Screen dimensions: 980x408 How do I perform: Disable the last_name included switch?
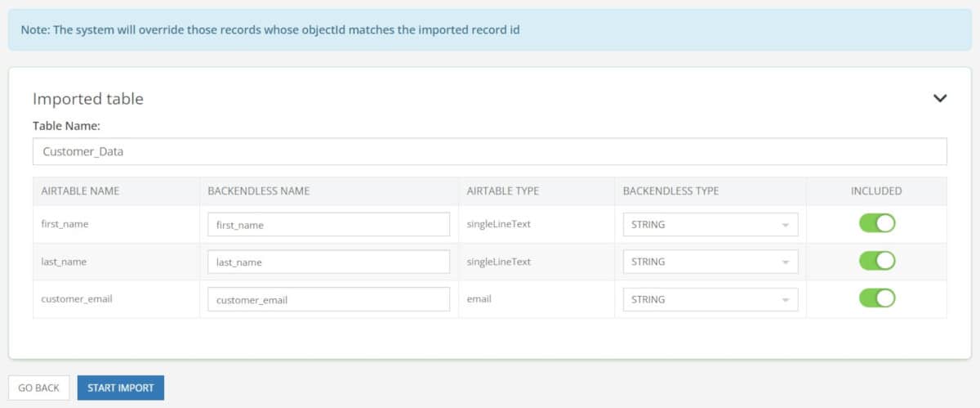[x=877, y=261]
